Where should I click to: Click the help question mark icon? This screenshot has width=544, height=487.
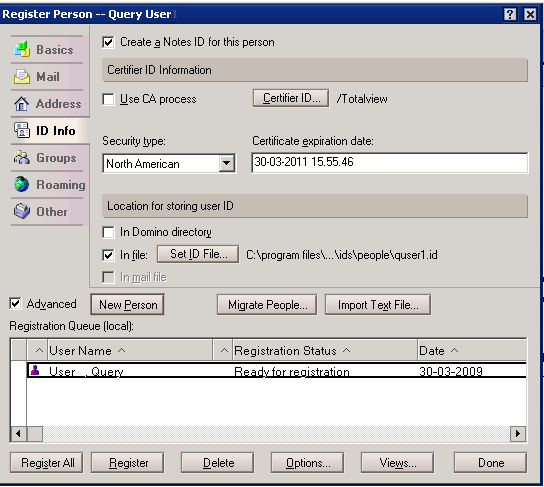510,14
